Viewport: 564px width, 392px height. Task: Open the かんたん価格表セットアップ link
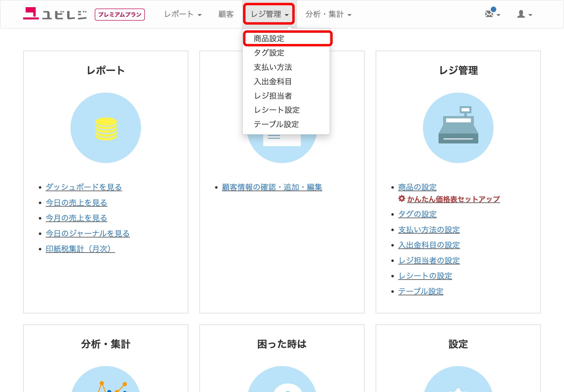[453, 199]
